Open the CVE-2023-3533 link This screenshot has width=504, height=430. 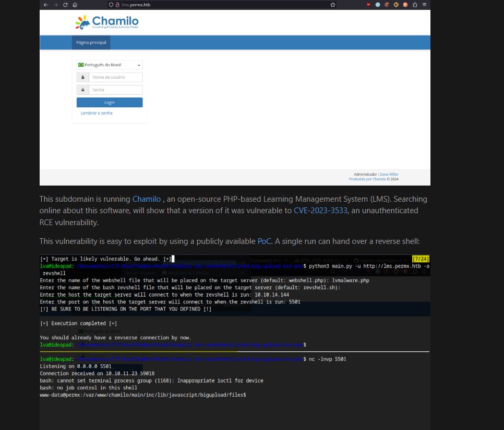pyautogui.click(x=320, y=211)
